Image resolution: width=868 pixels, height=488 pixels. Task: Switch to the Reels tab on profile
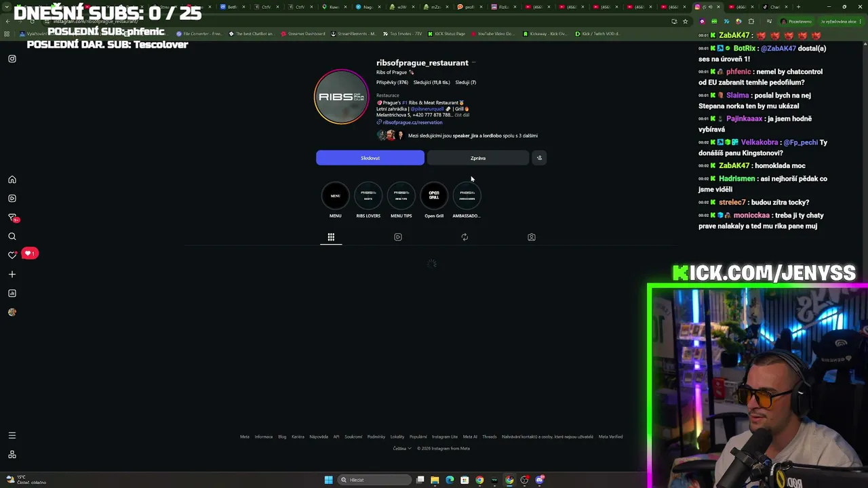(398, 237)
